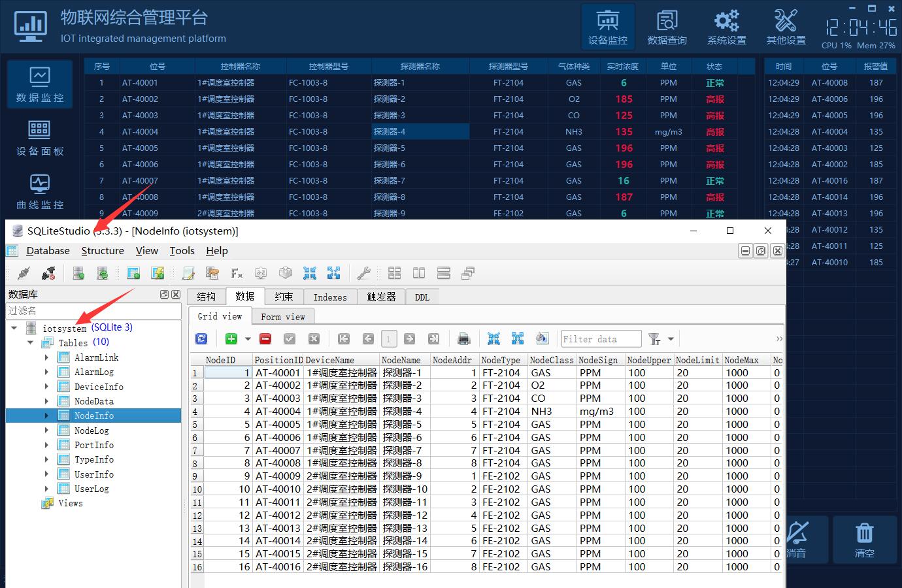The width and height of the screenshot is (902, 588).
Task: Click the print icon in grid toolbar
Action: 463,338
